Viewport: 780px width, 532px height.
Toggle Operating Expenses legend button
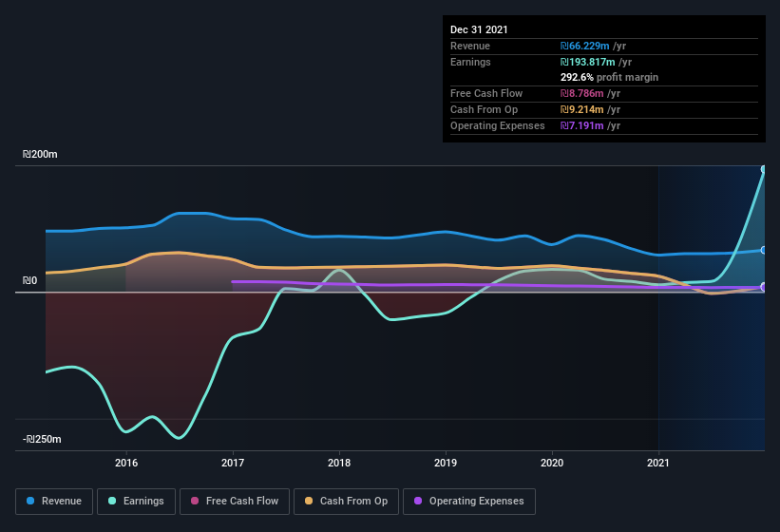[469, 502]
